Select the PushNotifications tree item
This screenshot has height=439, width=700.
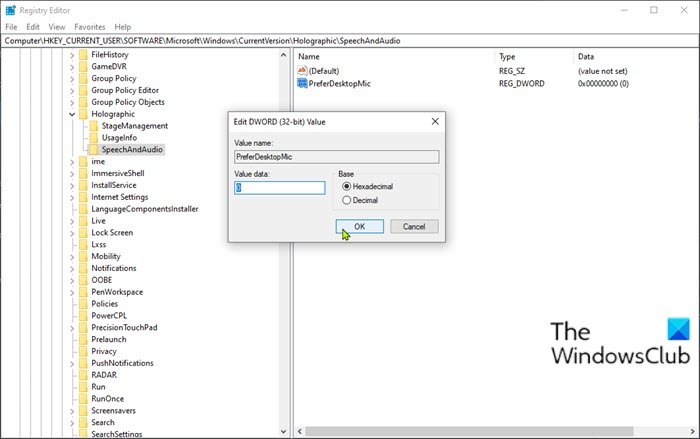click(122, 363)
